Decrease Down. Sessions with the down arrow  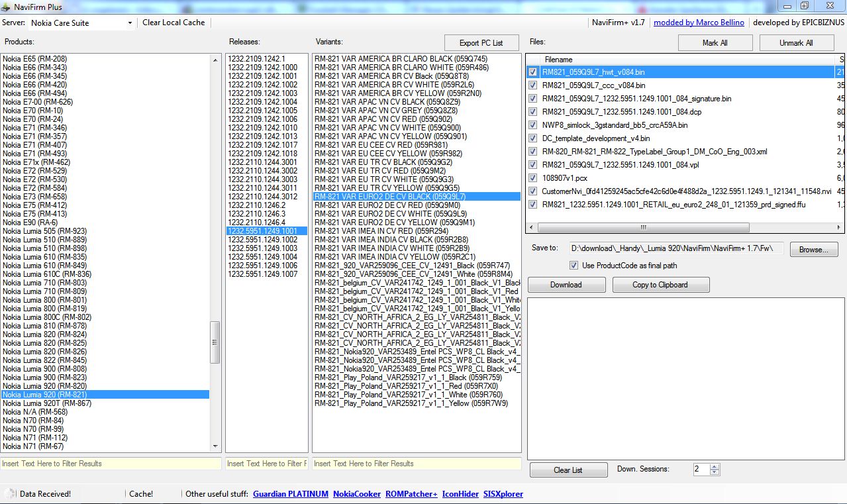coord(714,473)
